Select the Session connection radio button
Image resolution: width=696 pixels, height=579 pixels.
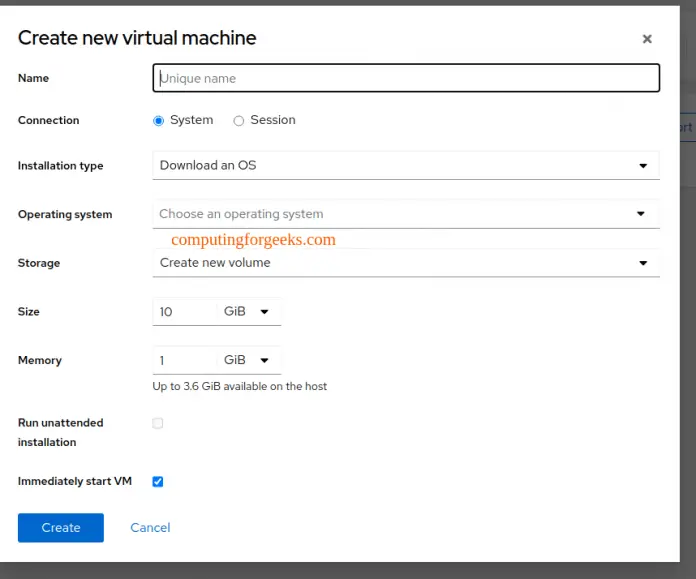click(239, 121)
